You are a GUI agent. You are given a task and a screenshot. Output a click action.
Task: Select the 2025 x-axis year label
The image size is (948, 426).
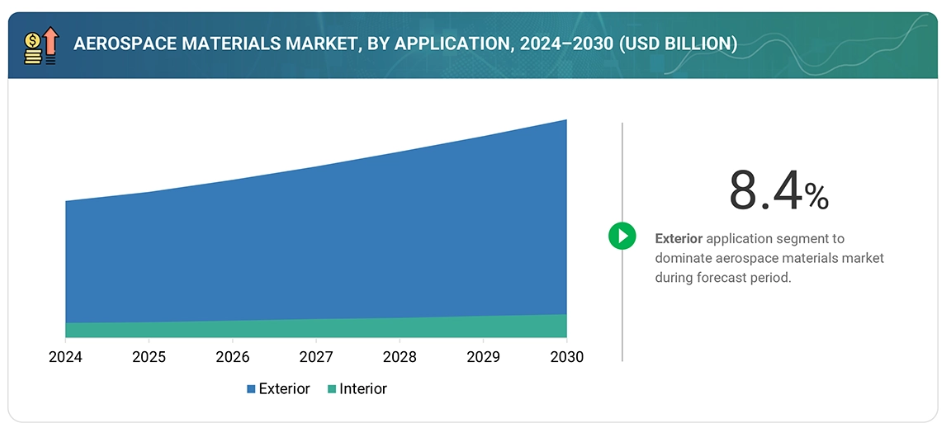(x=149, y=357)
